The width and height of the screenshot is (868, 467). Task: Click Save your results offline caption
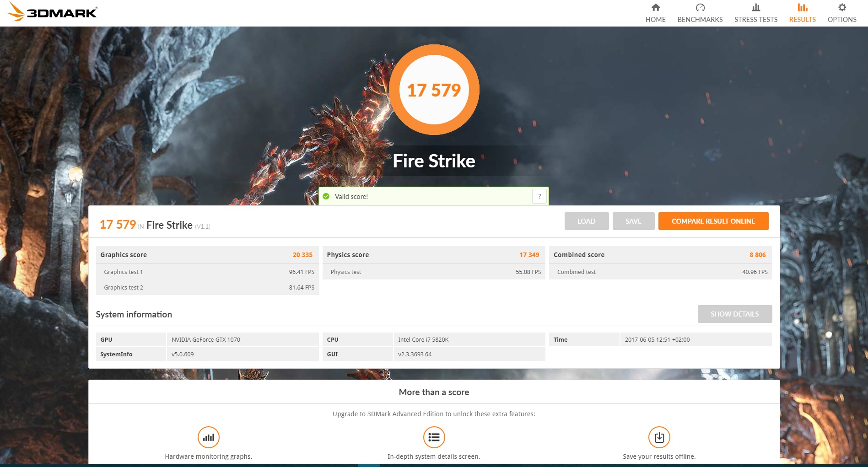point(659,456)
